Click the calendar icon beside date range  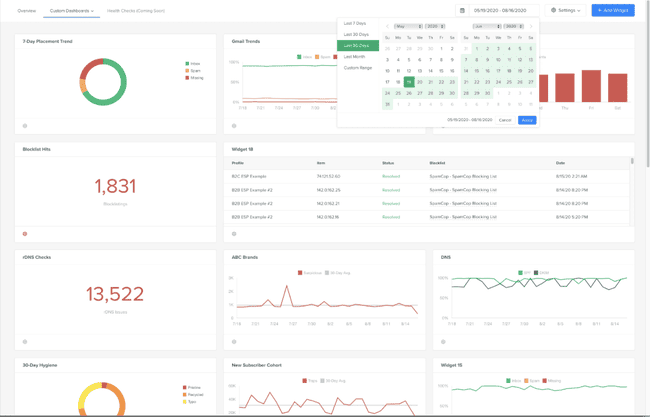(x=462, y=10)
